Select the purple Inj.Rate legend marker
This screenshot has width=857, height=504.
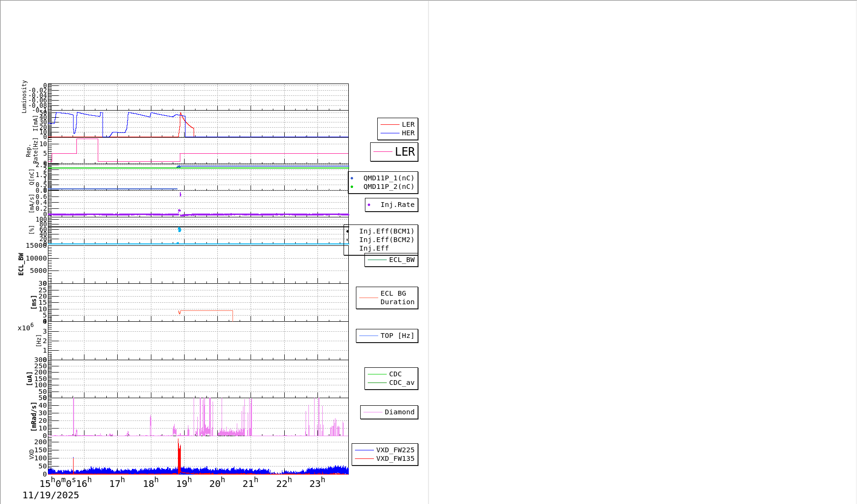[x=369, y=205]
